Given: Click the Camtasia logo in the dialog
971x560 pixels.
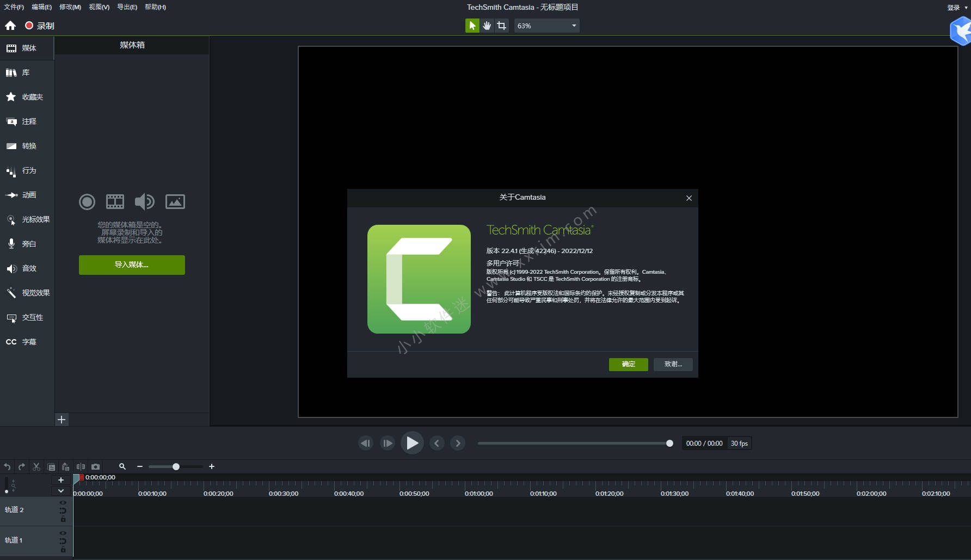Looking at the screenshot, I should point(419,279).
